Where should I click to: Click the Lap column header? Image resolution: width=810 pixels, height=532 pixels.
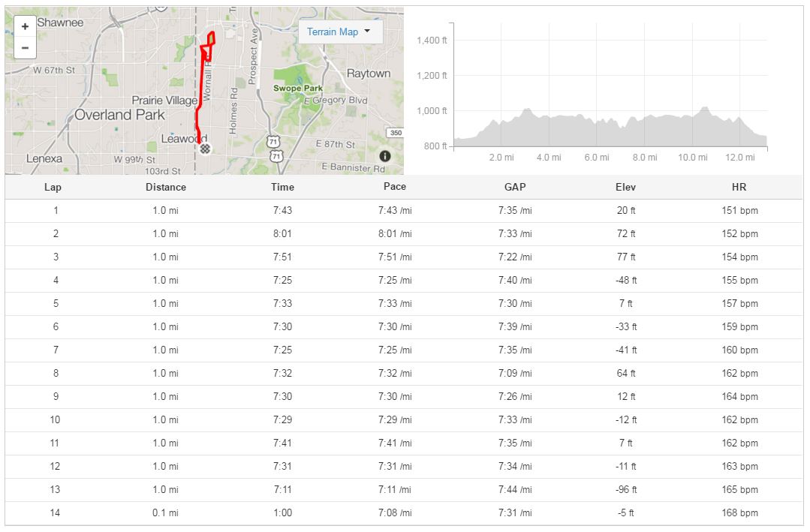(x=53, y=187)
